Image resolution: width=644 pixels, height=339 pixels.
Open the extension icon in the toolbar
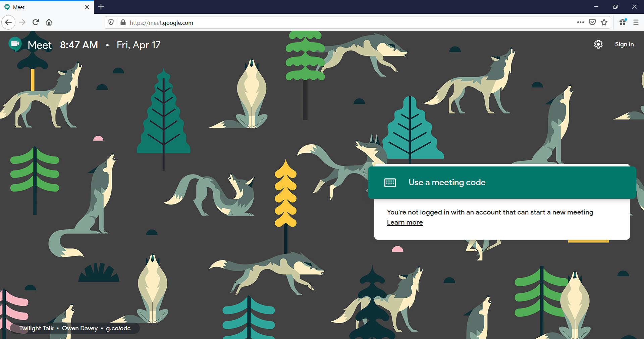[623, 22]
